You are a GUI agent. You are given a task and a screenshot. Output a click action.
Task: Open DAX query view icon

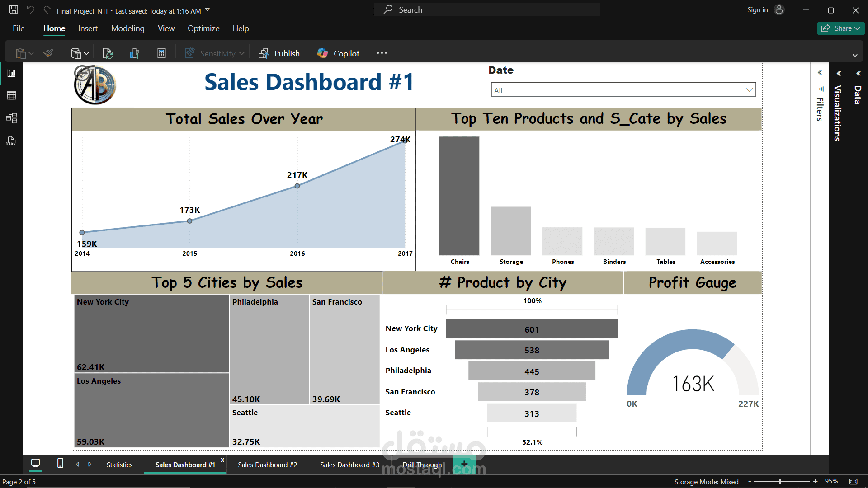tap(11, 141)
